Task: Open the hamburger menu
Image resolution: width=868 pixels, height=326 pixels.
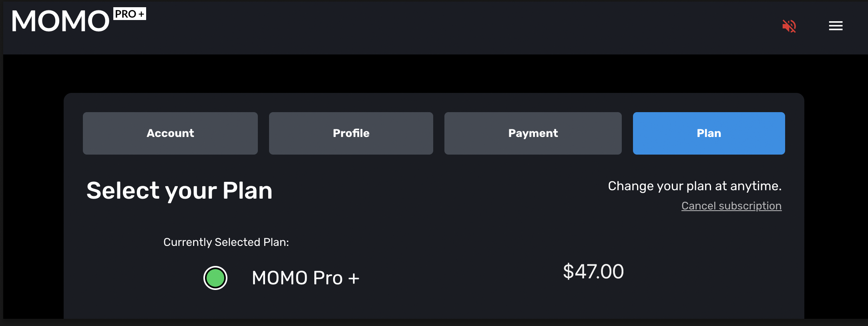Action: pyautogui.click(x=836, y=26)
